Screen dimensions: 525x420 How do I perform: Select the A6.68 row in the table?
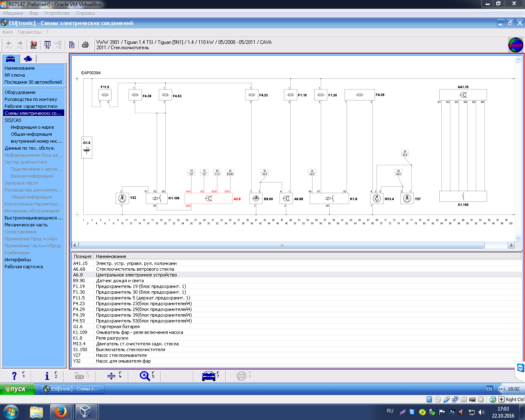coord(296,269)
